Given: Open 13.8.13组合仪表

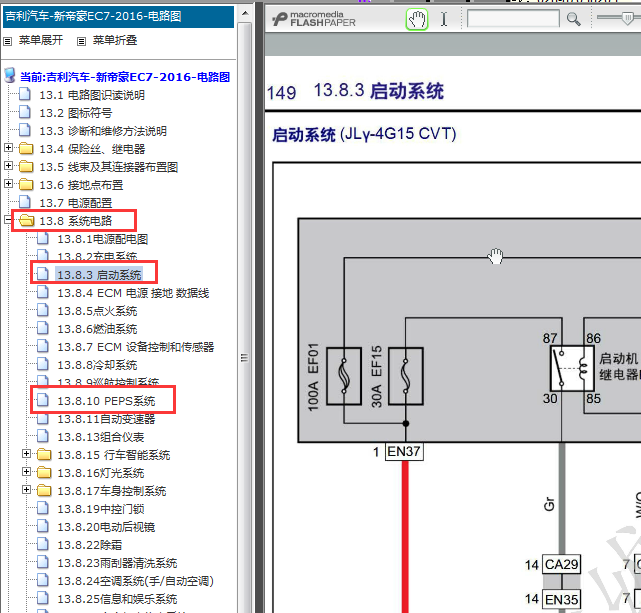Looking at the screenshot, I should 101,437.
